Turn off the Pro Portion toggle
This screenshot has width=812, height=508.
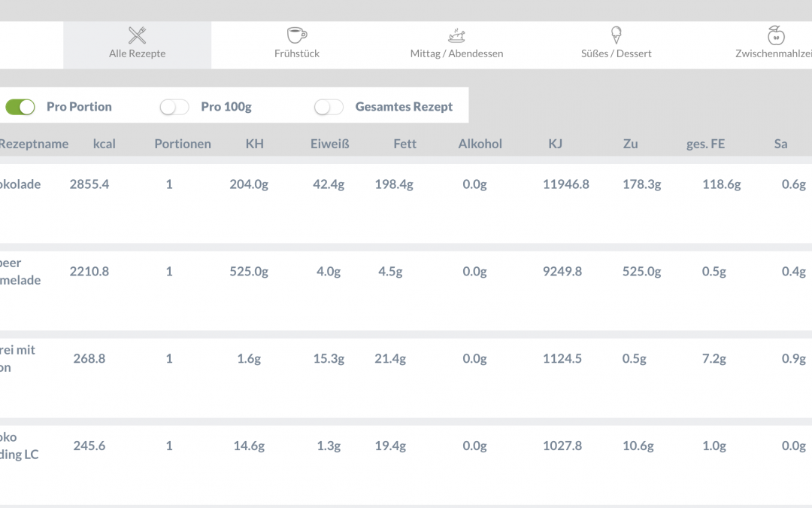(20, 107)
